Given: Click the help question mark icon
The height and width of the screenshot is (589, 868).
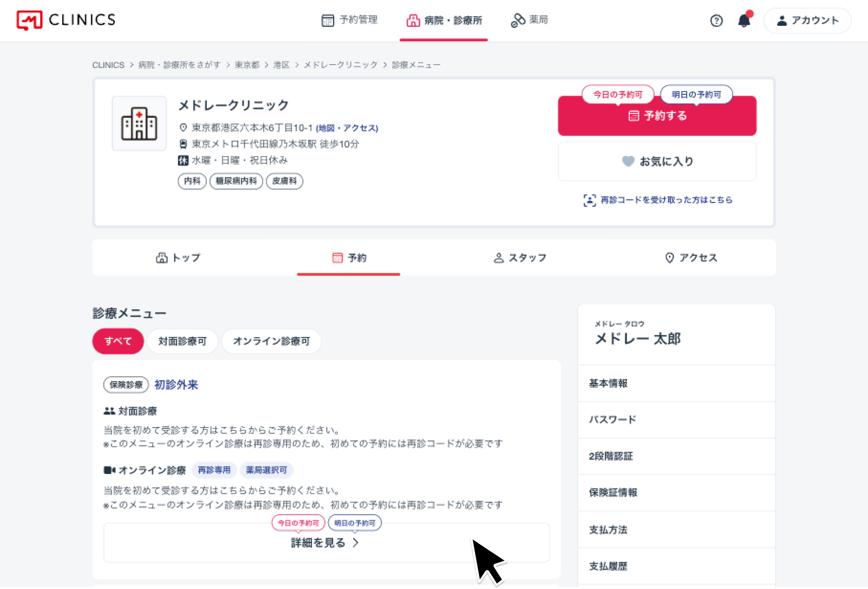Looking at the screenshot, I should tap(716, 21).
